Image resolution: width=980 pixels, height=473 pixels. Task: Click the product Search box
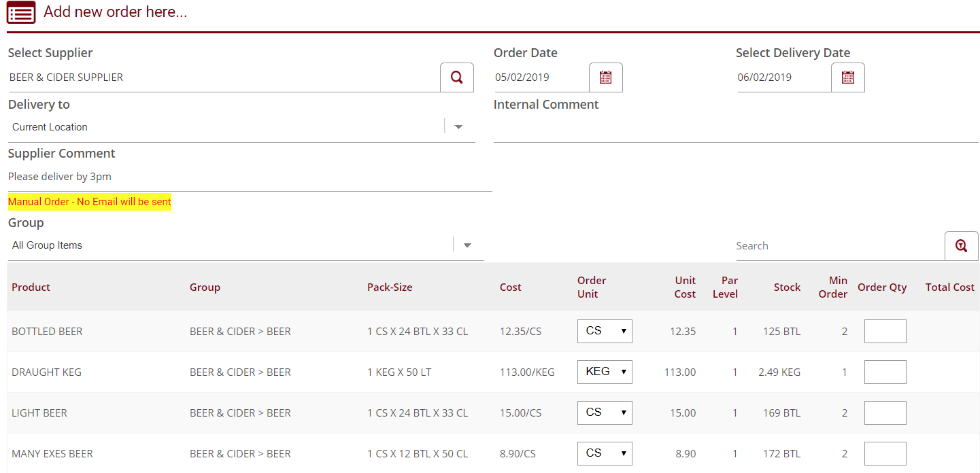(x=837, y=245)
